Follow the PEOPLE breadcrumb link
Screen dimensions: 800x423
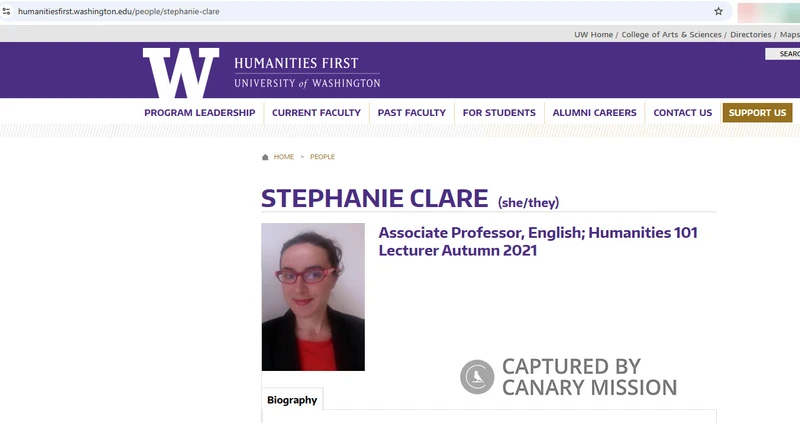click(x=322, y=157)
